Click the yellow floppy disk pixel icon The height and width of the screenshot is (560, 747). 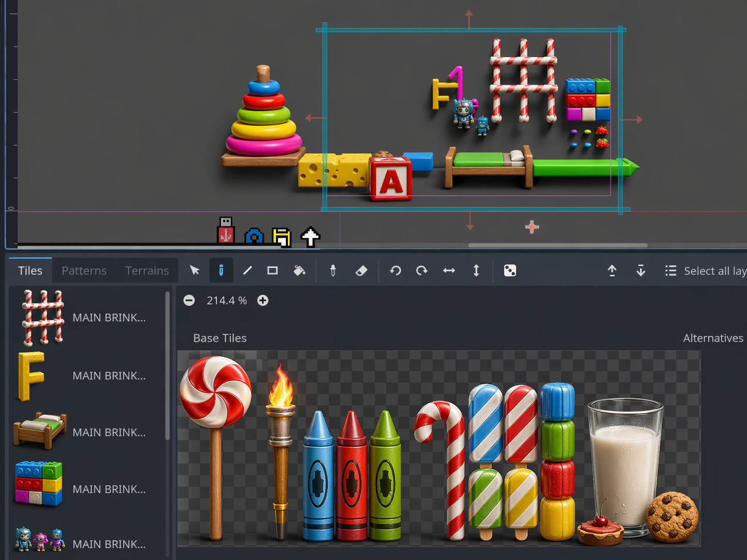click(282, 237)
